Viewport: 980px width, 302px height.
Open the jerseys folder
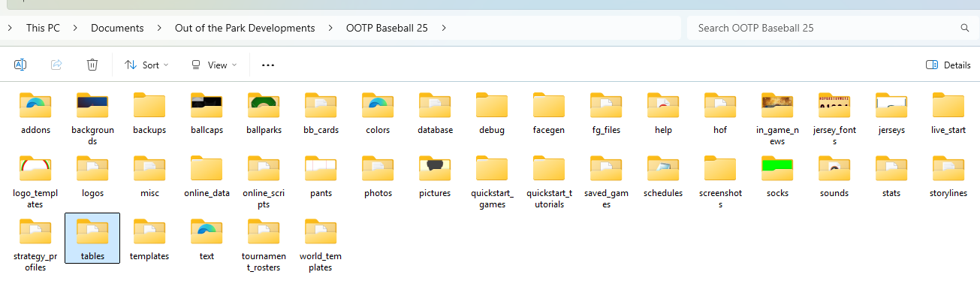coord(891,113)
